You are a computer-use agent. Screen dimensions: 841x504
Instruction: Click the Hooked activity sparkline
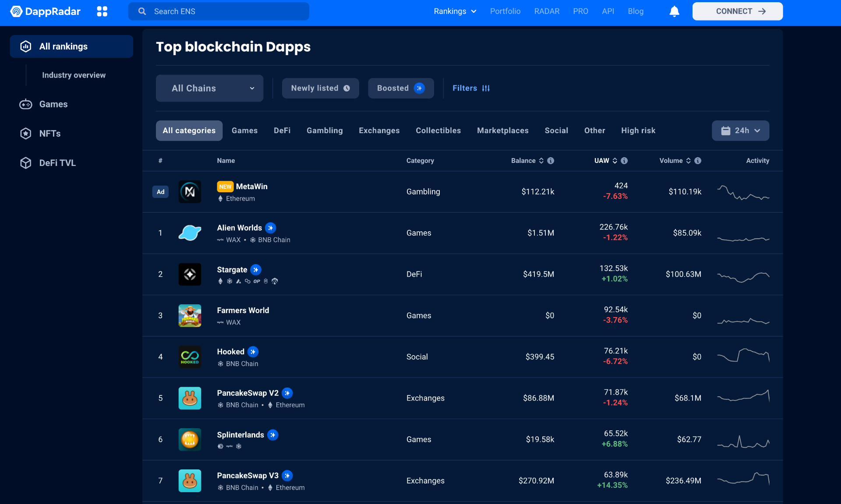(x=743, y=355)
